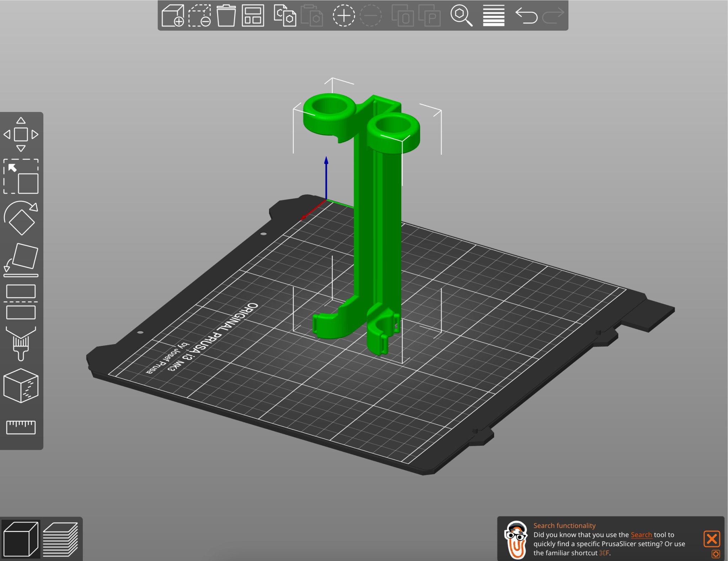The width and height of the screenshot is (728, 561).
Task: Click the Search hyperlink in the hint
Action: coord(641,535)
